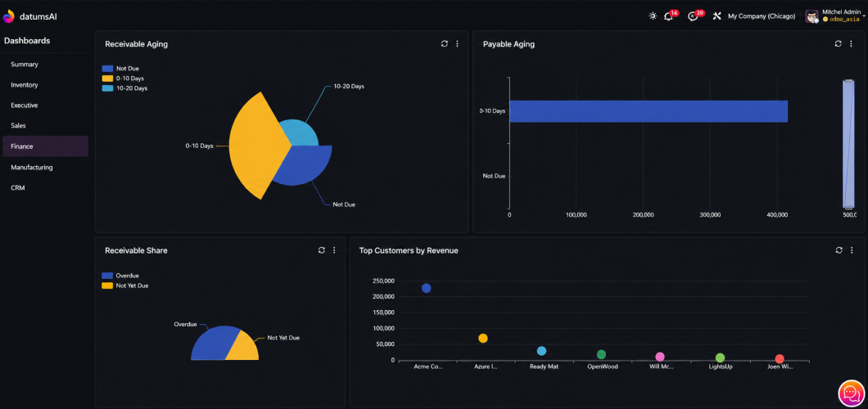The width and height of the screenshot is (868, 409).
Task: Open Payable Aging more options menu
Action: (851, 43)
